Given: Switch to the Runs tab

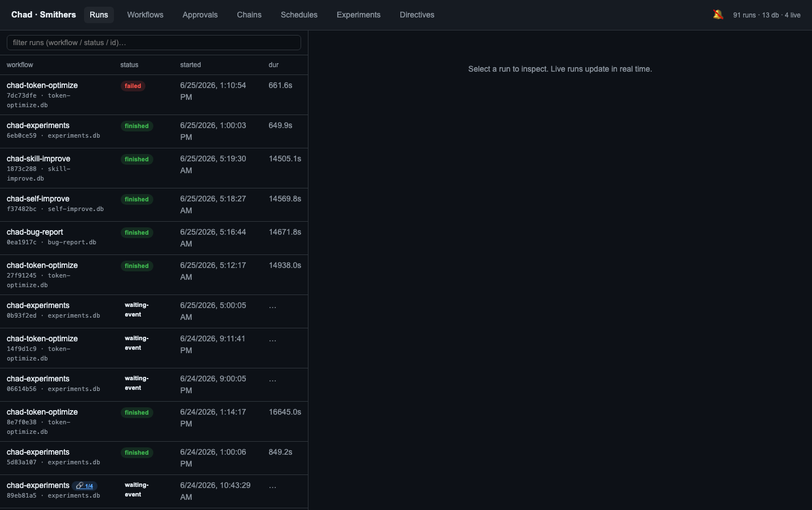Looking at the screenshot, I should tap(99, 15).
